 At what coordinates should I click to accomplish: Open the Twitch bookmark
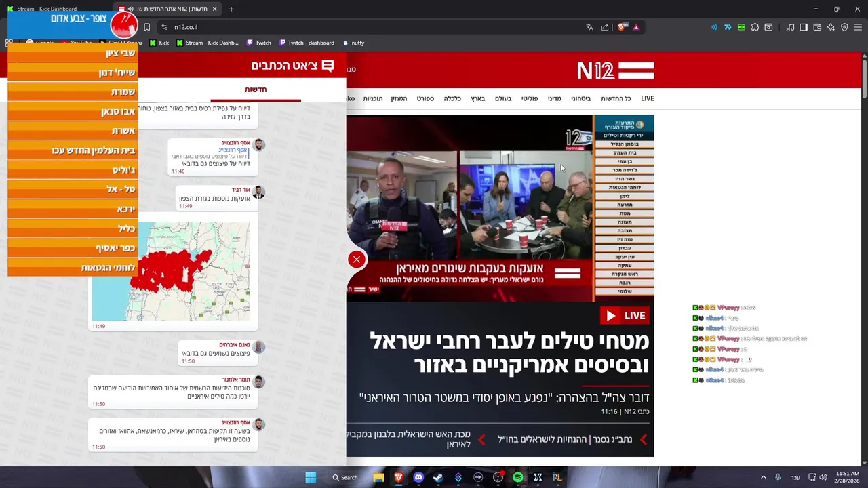click(258, 43)
